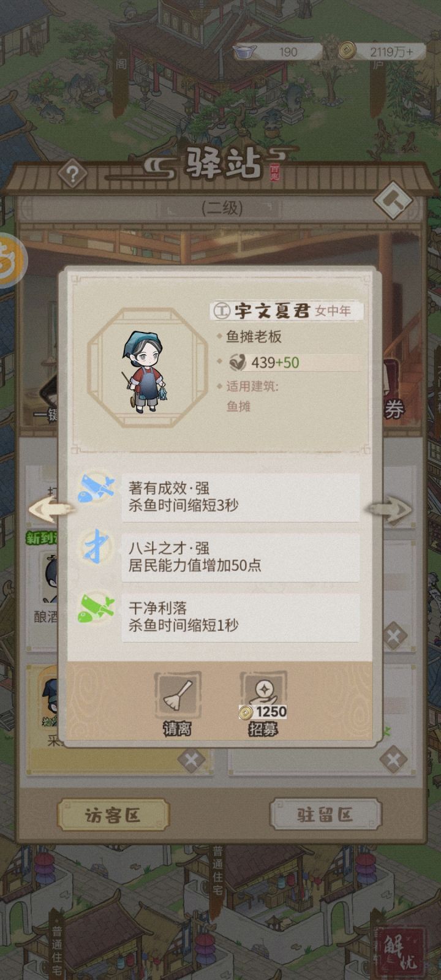Remove visitor with lower right X button

(393, 760)
